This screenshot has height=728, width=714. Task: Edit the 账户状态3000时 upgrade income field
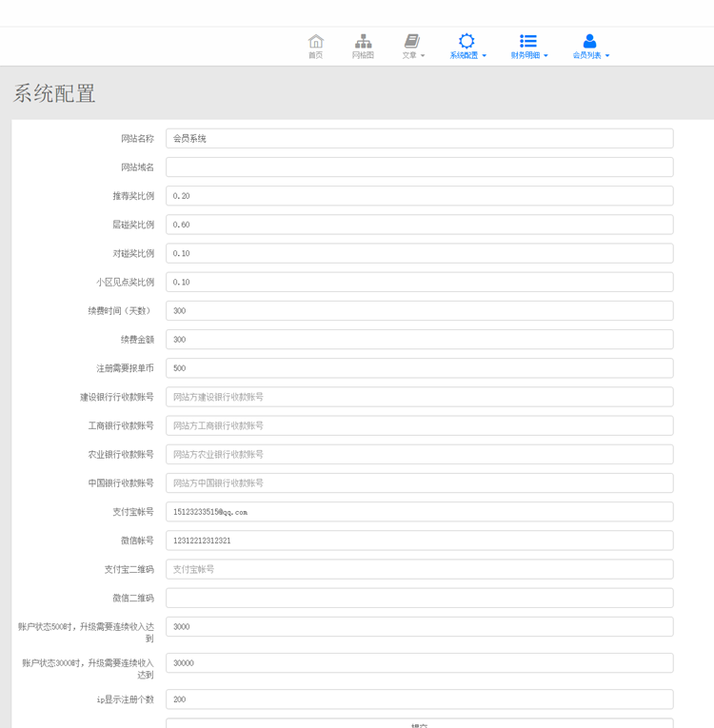point(420,663)
